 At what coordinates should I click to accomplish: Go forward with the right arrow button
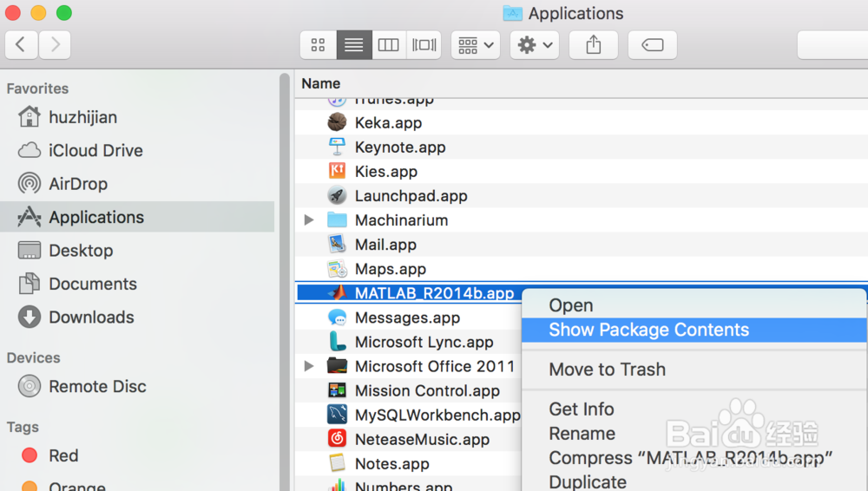tap(55, 44)
